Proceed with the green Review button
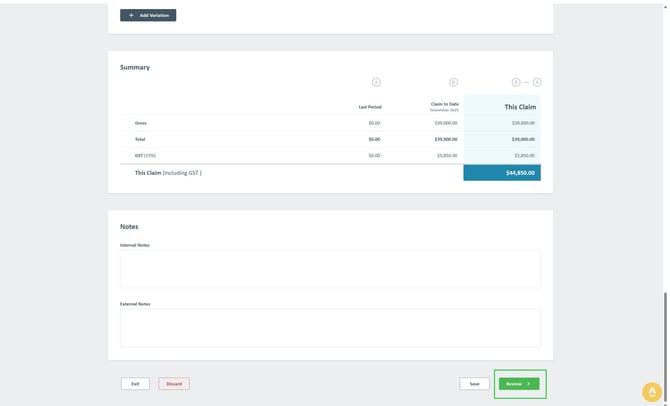 (519, 383)
